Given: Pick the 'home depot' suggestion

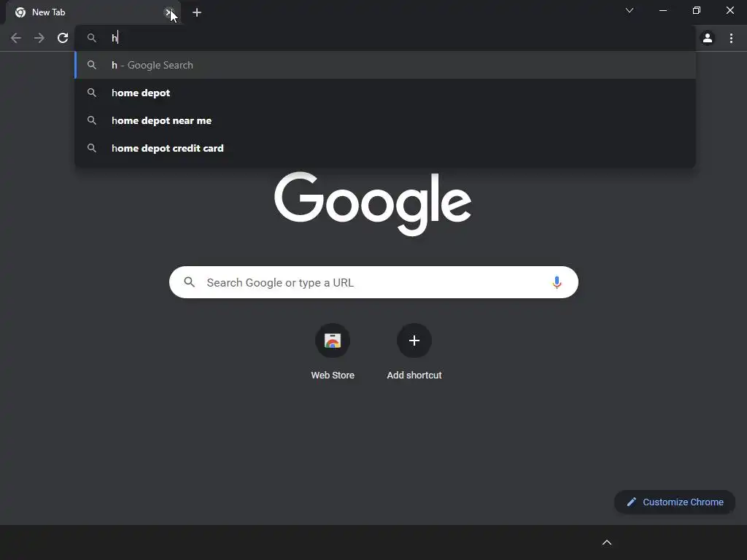Looking at the screenshot, I should tap(385, 93).
